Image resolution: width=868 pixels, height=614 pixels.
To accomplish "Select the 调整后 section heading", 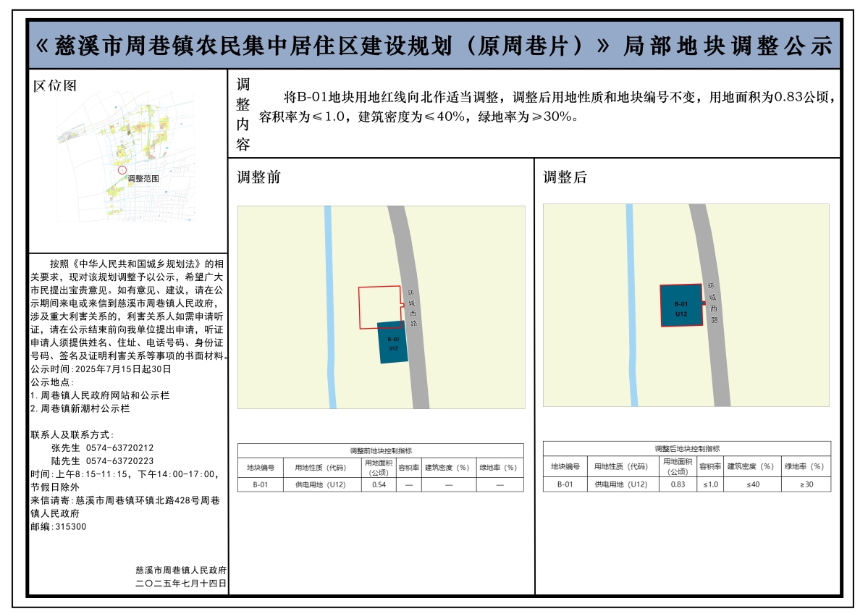I will (565, 177).
